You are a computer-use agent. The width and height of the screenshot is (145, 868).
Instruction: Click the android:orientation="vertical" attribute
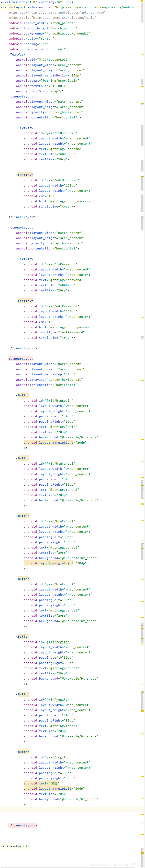(37, 49)
